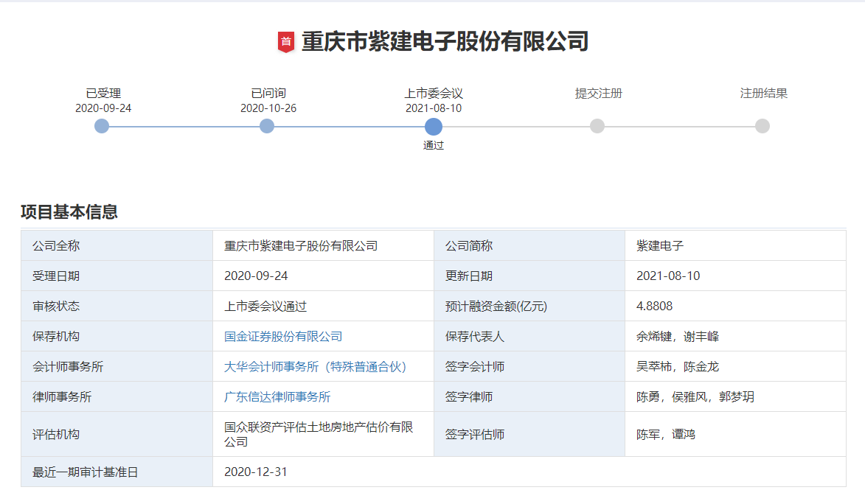Image resolution: width=865 pixels, height=504 pixels.
Task: Open the "广东信达律师事务所" law firm link
Action: tap(277, 396)
